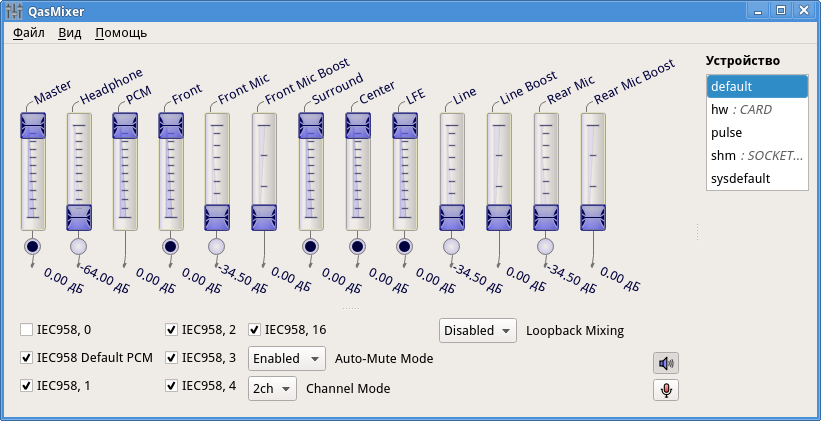Toggle the Surround mute switch
This screenshot has height=421, width=821.
[x=310, y=247]
